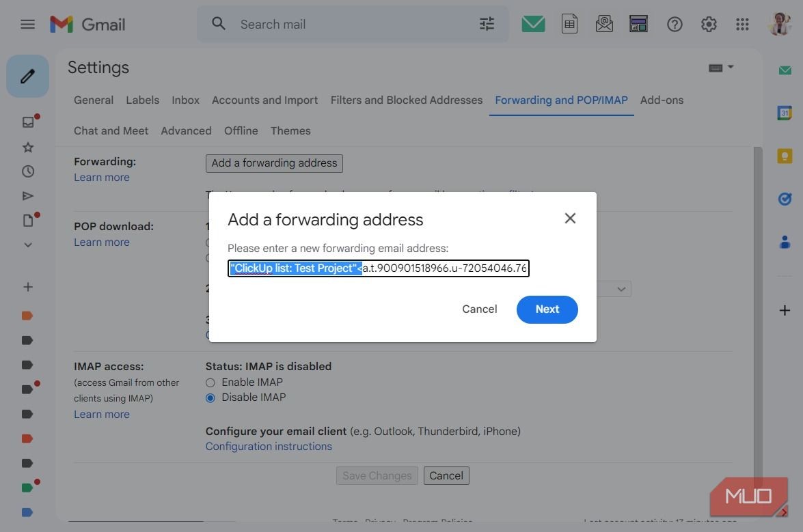Open the Chat and Meet tab
The height and width of the screenshot is (532, 803).
click(x=111, y=131)
